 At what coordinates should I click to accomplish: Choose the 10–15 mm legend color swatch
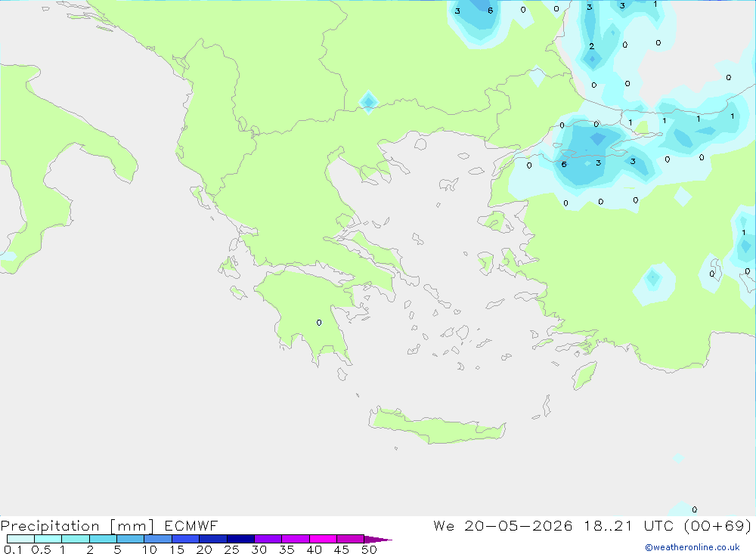[158, 539]
